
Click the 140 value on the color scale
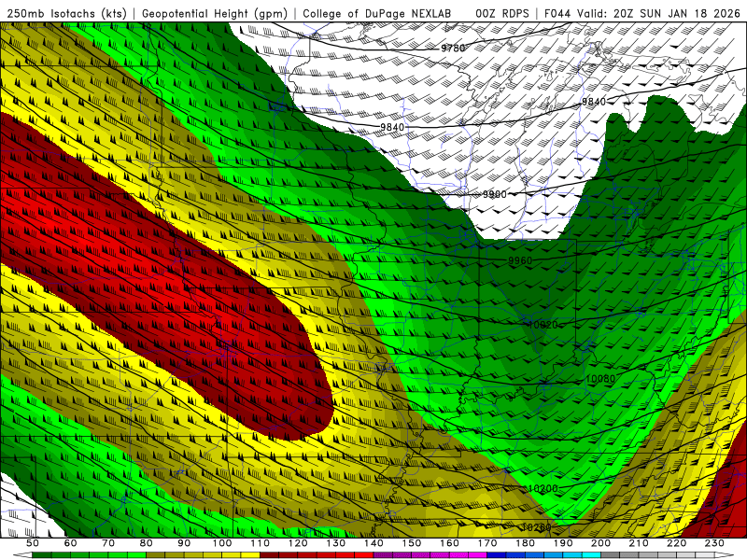pos(373,543)
